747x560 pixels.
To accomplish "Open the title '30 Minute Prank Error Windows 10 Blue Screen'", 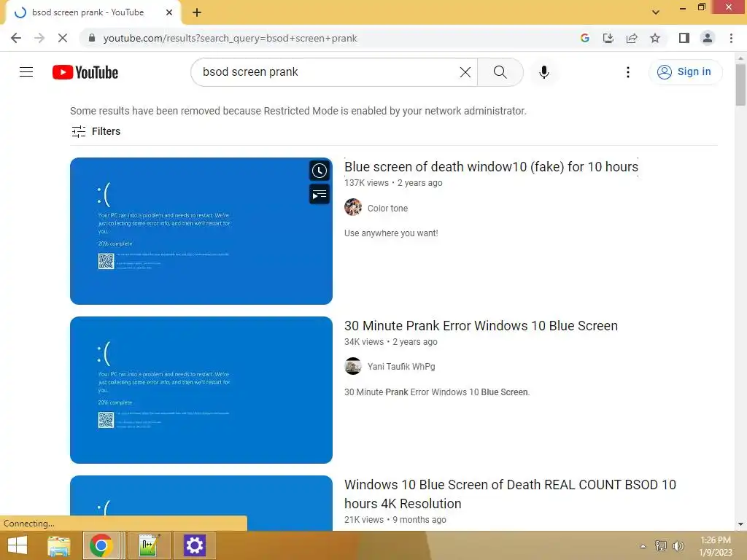I will tap(481, 326).
